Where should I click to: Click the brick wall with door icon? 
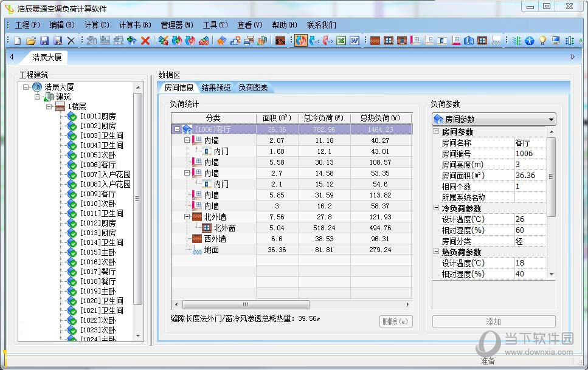(402, 41)
